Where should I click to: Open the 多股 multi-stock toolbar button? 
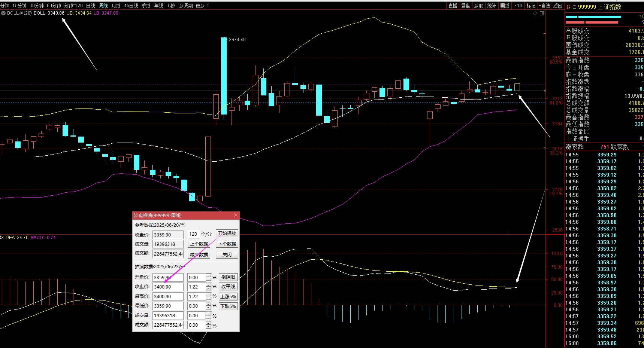[478, 6]
